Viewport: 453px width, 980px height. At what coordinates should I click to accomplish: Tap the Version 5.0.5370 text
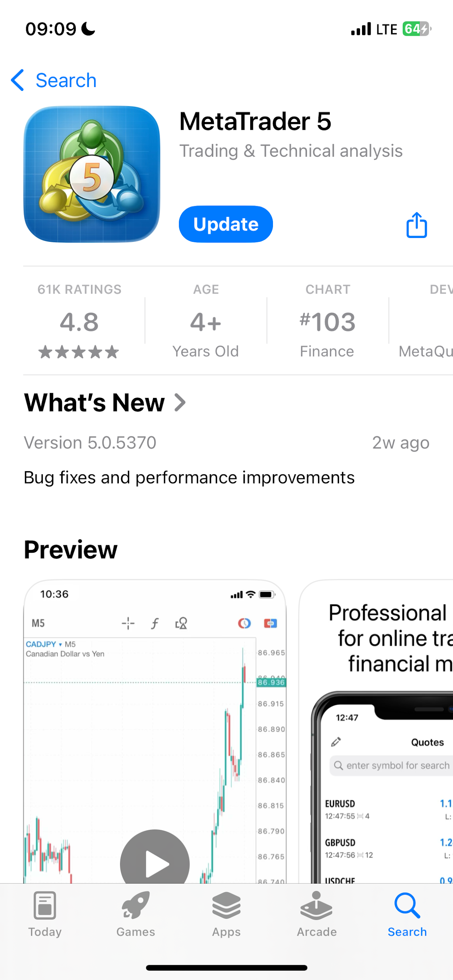pos(90,443)
